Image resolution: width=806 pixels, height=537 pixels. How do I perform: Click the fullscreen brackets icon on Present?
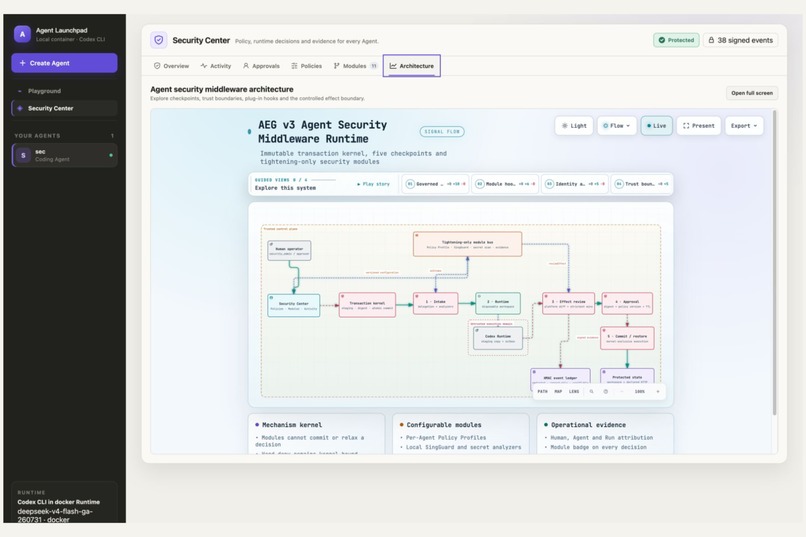[x=686, y=126]
